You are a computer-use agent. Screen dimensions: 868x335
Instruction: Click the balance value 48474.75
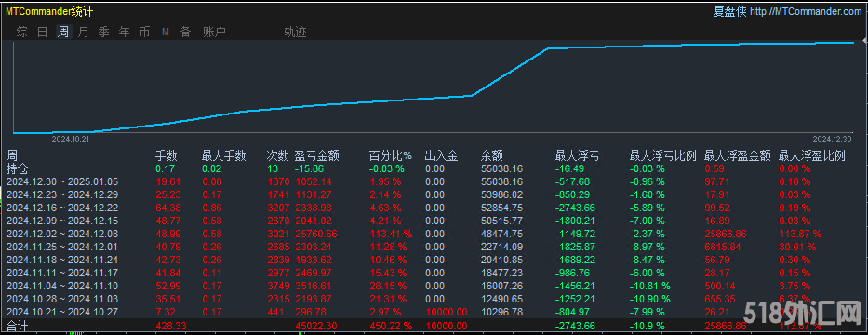pyautogui.click(x=501, y=234)
